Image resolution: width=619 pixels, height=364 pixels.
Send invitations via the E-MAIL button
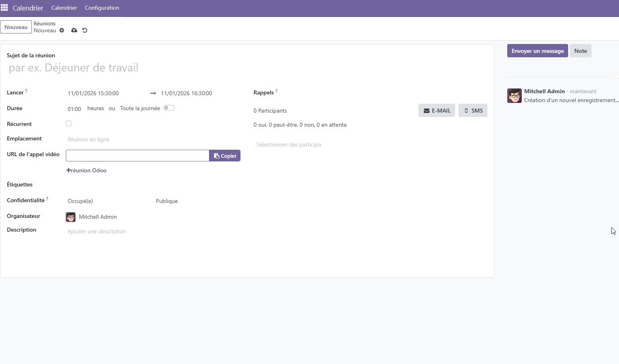click(437, 111)
